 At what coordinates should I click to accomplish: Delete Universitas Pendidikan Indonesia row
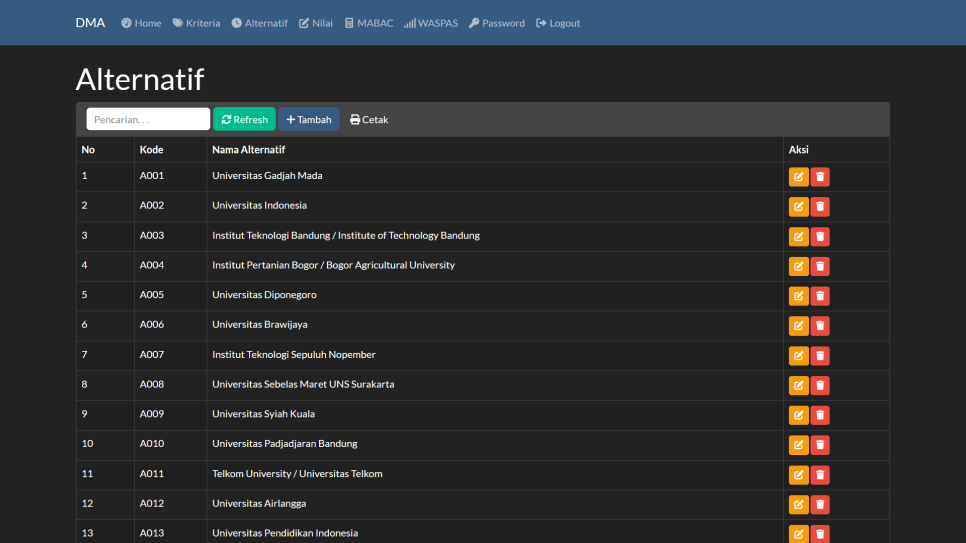coord(820,534)
